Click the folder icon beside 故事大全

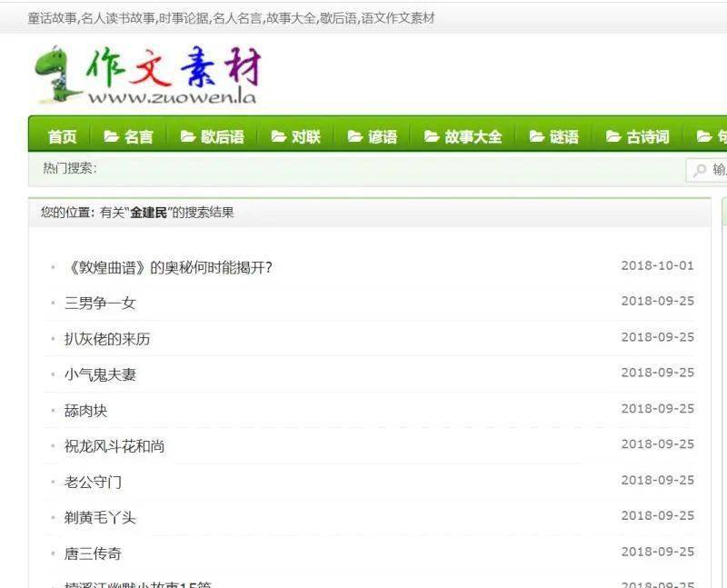432,136
